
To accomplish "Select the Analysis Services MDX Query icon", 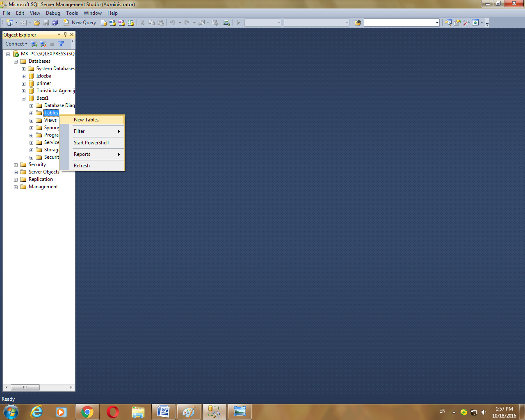I will pyautogui.click(x=112, y=23).
